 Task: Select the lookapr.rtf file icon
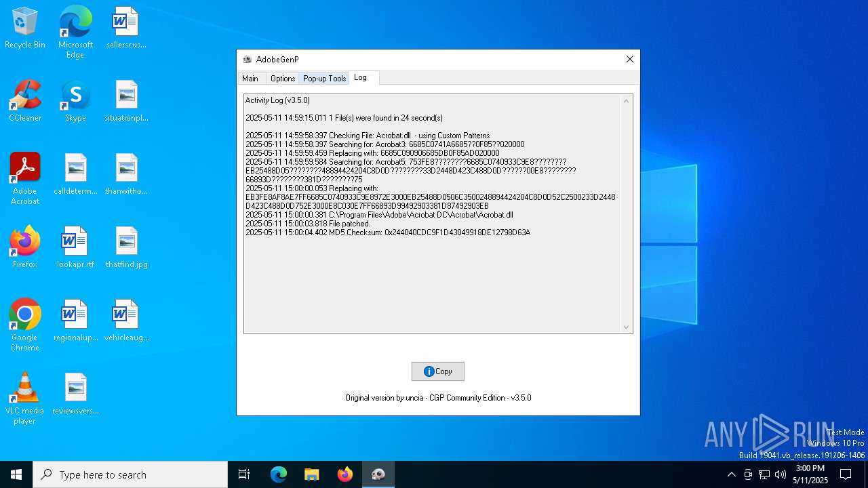tap(75, 248)
